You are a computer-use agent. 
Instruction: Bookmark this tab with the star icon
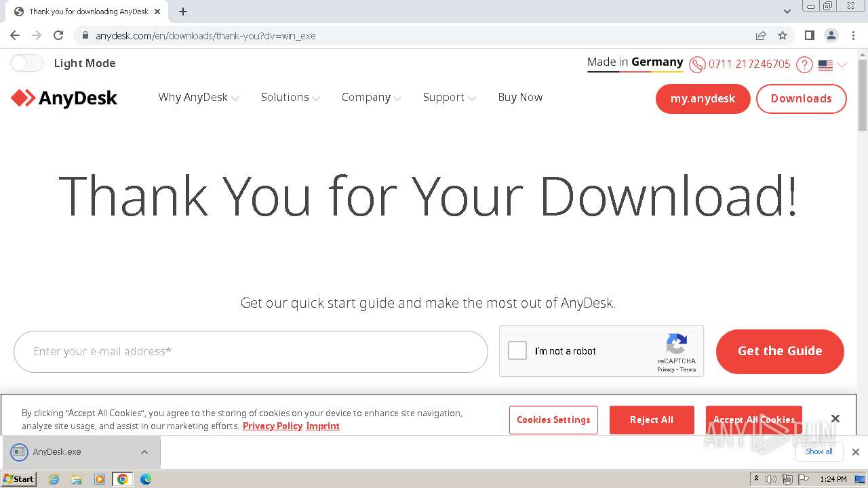click(x=783, y=35)
